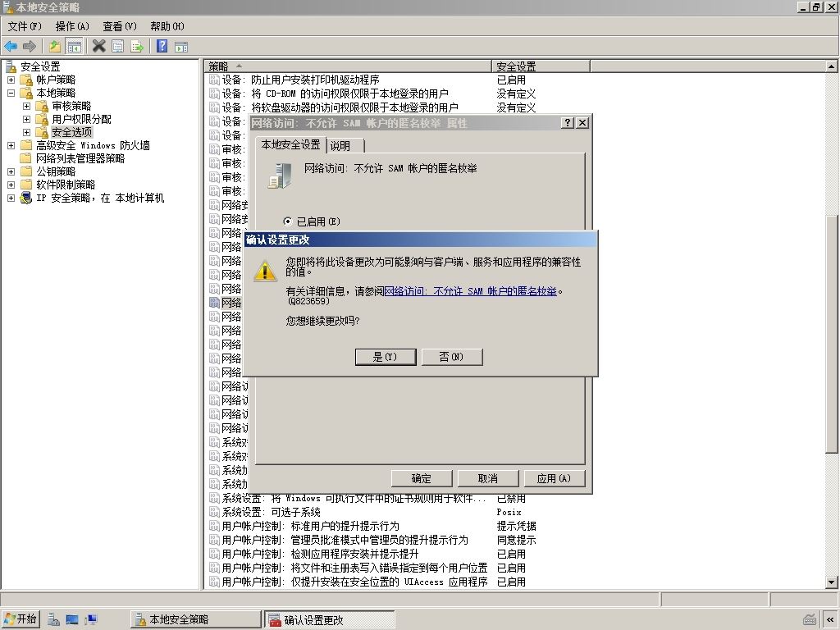The image size is (840, 630).
Task: Click the third quick launch computer icon
Action: click(91, 620)
